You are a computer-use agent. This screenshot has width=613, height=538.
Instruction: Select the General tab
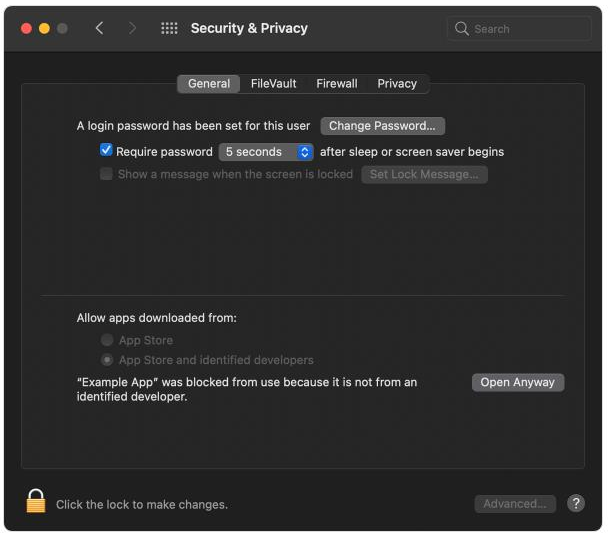click(x=209, y=84)
